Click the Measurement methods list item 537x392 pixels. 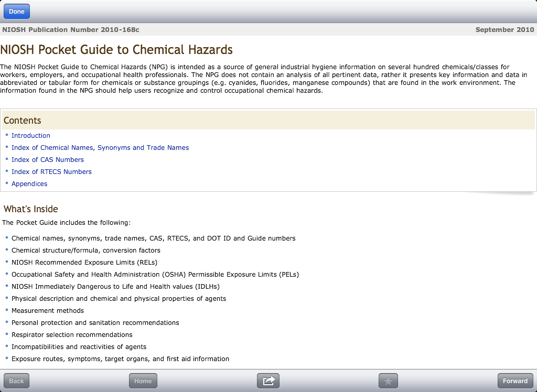(x=48, y=311)
